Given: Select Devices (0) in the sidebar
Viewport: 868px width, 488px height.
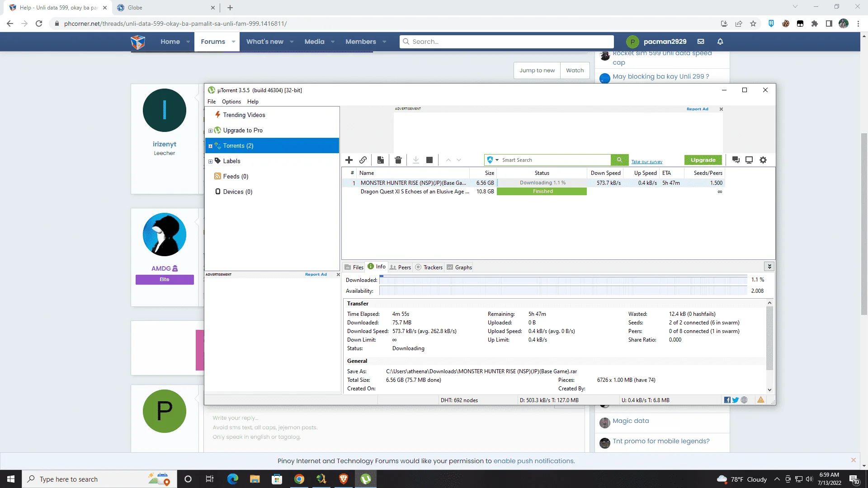Looking at the screenshot, I should tap(272, 192).
